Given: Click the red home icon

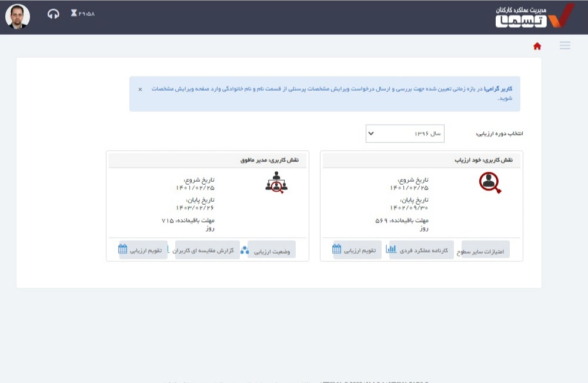Looking at the screenshot, I should [537, 46].
